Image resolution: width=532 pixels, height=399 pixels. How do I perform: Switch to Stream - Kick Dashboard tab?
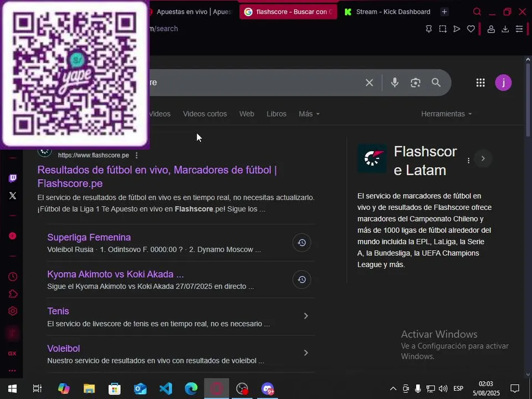pyautogui.click(x=387, y=12)
